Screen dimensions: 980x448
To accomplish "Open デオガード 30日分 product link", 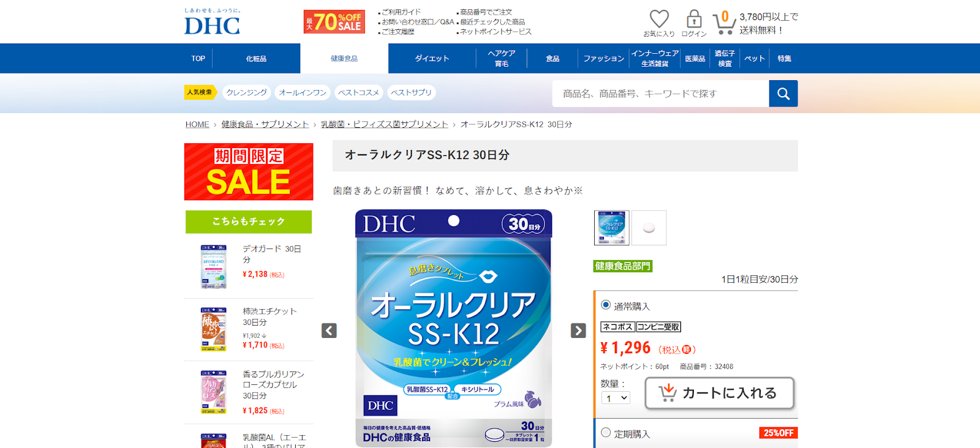I will click(272, 254).
